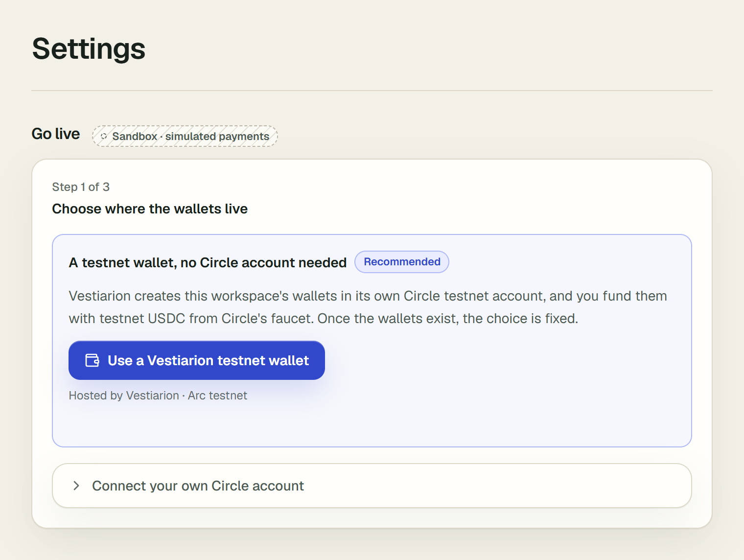This screenshot has height=560, width=744.
Task: Click Choose where the wallets live heading
Action: [150, 209]
